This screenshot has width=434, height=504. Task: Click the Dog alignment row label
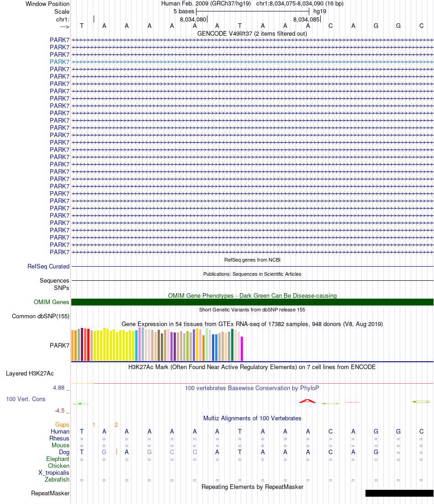point(64,452)
